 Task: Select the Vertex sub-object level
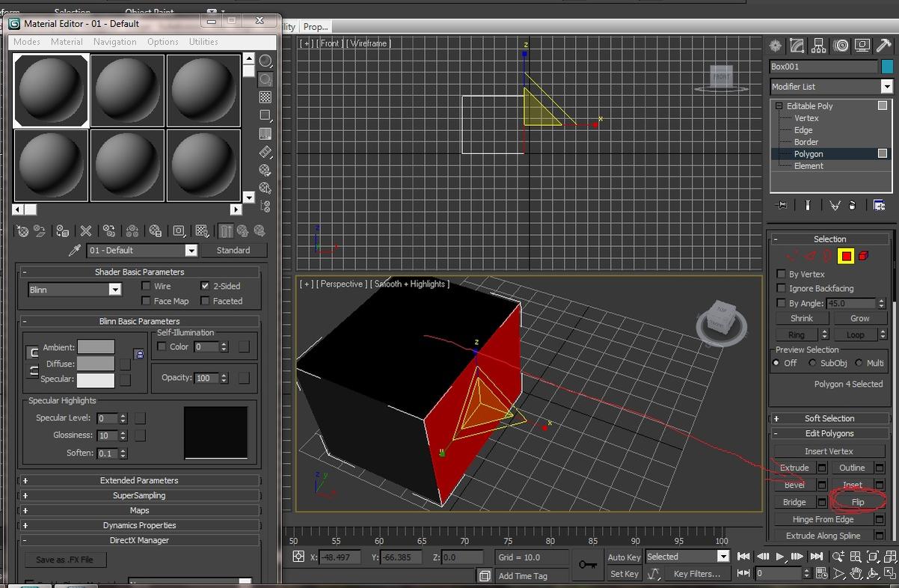(x=806, y=117)
